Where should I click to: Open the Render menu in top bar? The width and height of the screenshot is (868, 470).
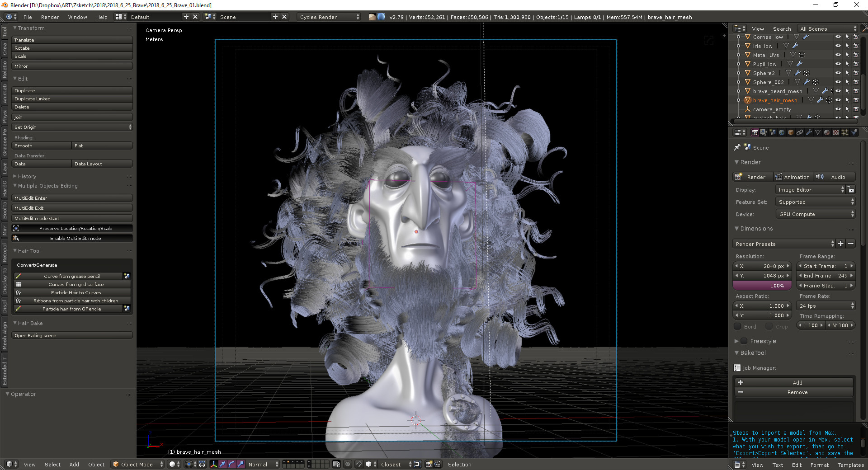[x=50, y=17]
